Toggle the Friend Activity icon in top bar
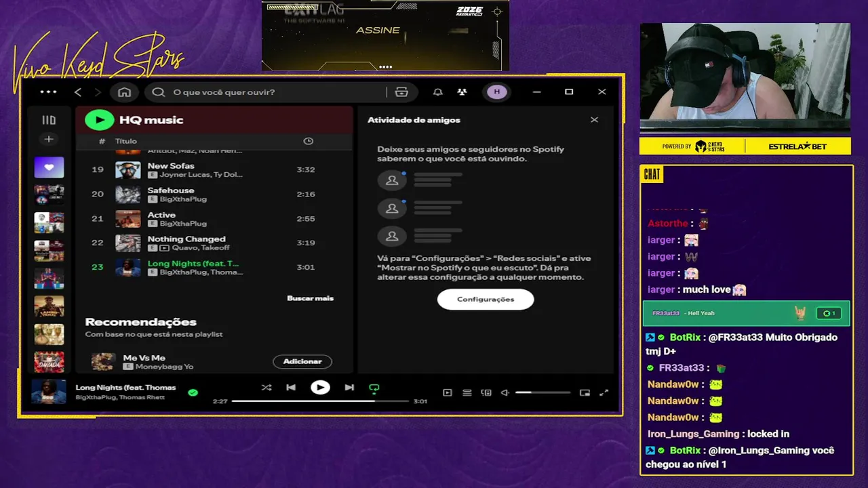Viewport: 868px width, 488px height. 462,92
